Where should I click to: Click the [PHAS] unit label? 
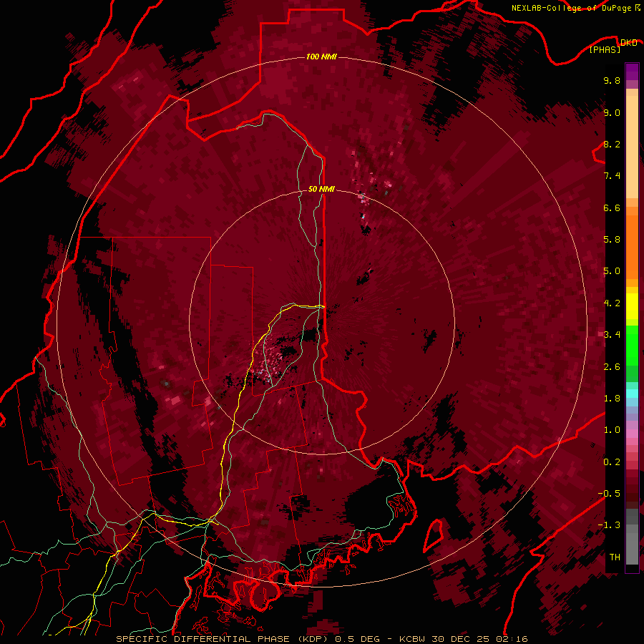click(x=605, y=49)
